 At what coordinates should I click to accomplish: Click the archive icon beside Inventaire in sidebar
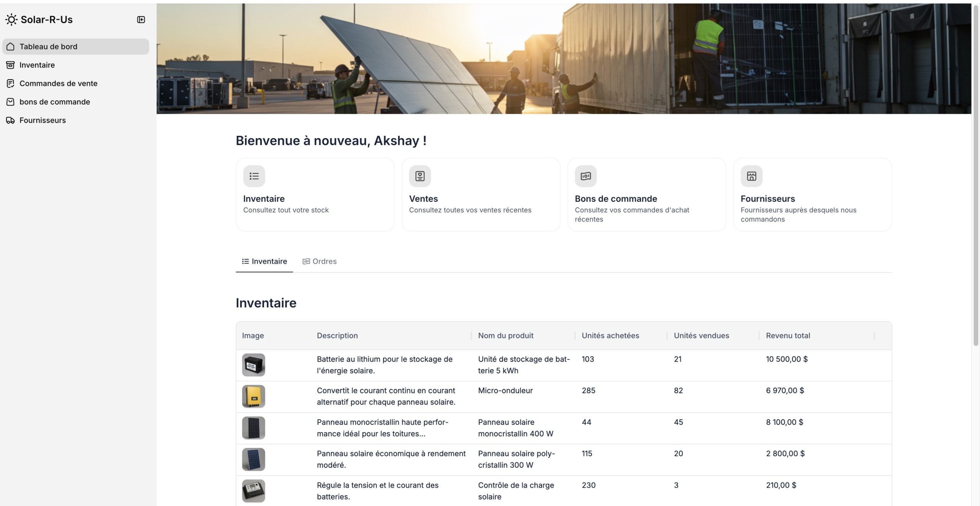[x=10, y=65]
